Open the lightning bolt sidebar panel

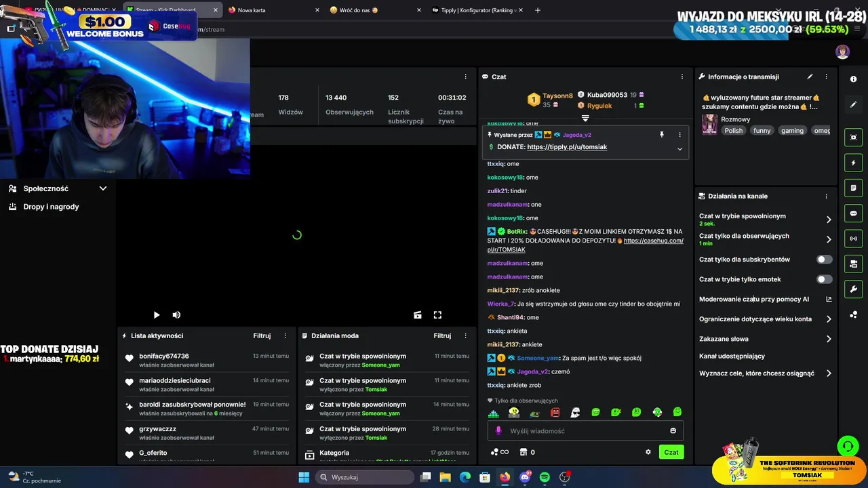point(853,163)
